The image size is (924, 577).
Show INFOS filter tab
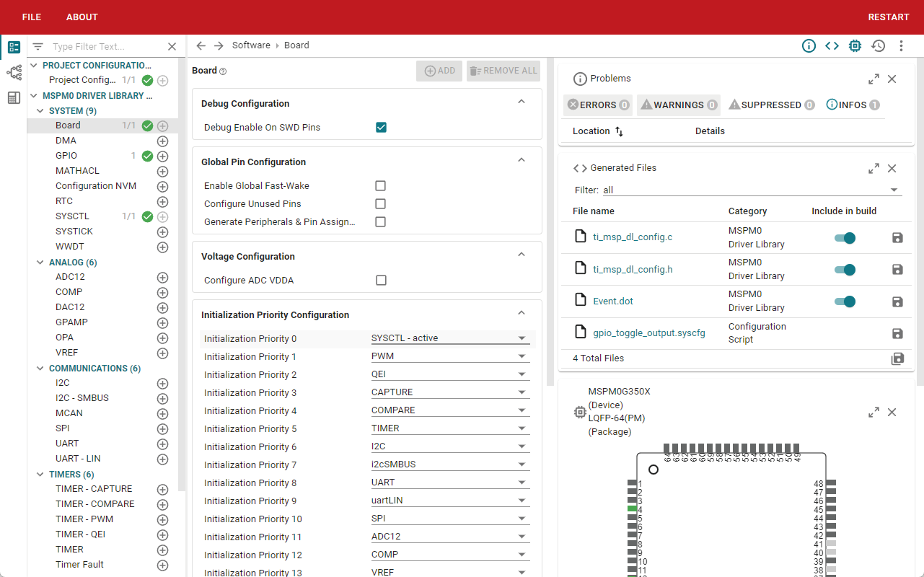pyautogui.click(x=853, y=105)
